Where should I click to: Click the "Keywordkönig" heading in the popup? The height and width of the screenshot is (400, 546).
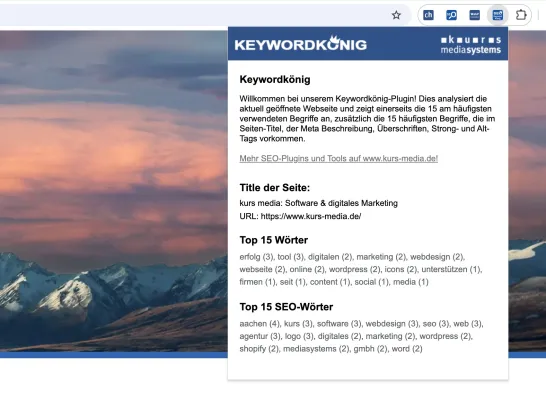[x=275, y=79]
